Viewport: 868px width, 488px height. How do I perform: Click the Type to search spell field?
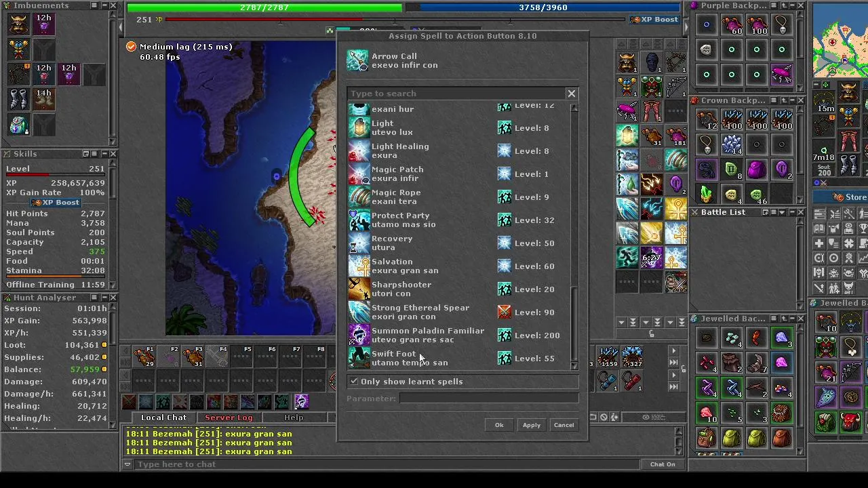(456, 94)
